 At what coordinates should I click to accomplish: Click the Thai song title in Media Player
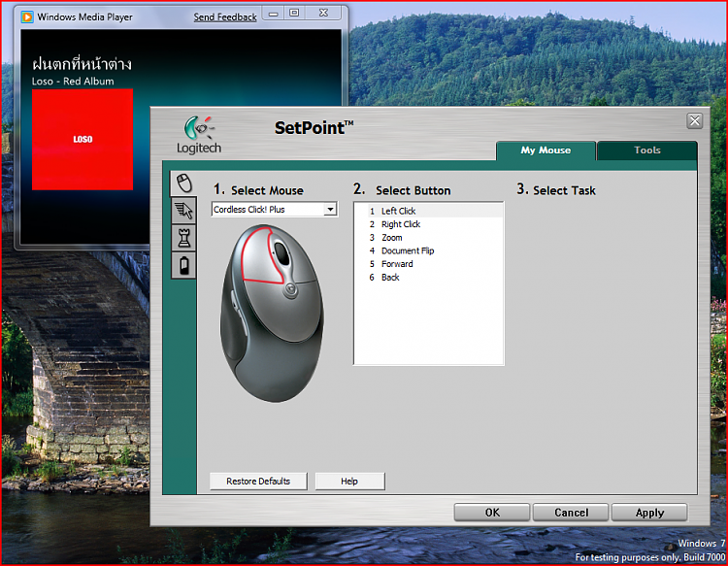click(x=83, y=64)
